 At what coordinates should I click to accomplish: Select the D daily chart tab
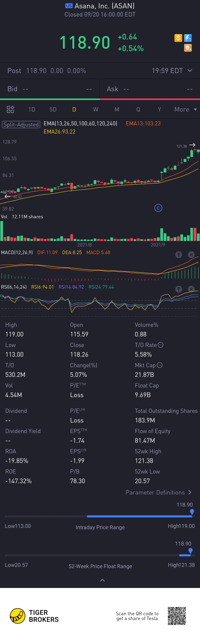74,109
